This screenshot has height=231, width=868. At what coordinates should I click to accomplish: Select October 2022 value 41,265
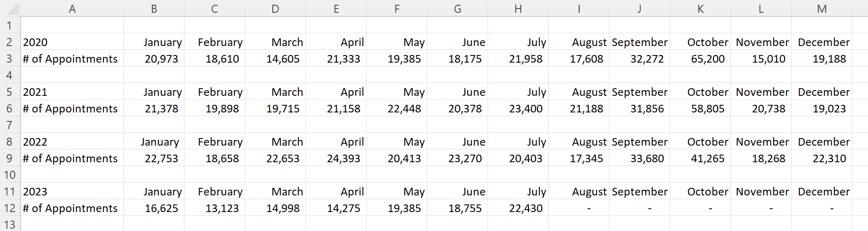tap(701, 158)
